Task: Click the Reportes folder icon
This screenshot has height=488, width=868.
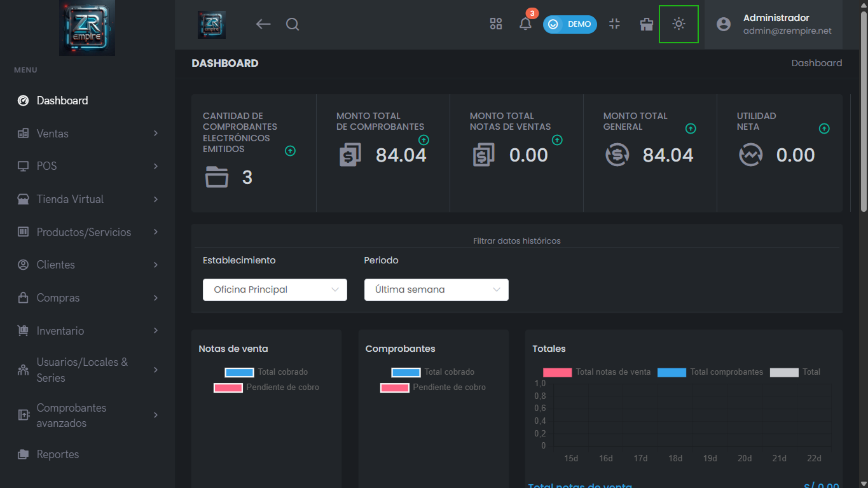Action: click(24, 454)
